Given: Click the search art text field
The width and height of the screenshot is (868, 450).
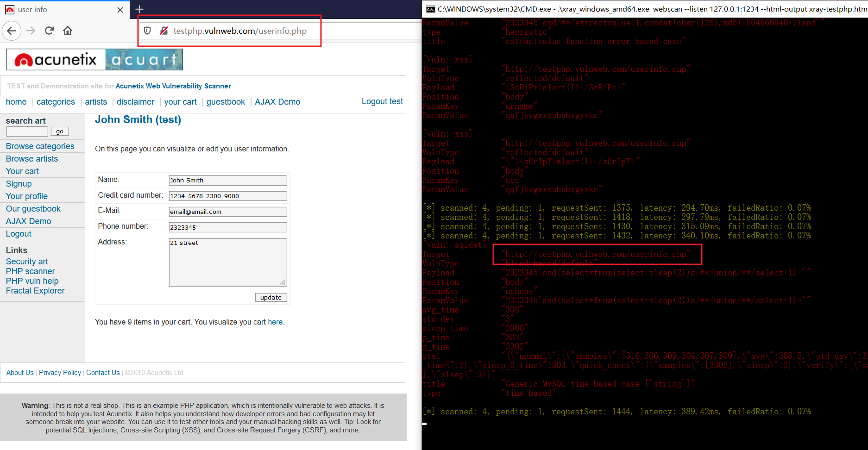Looking at the screenshot, I should 27,131.
